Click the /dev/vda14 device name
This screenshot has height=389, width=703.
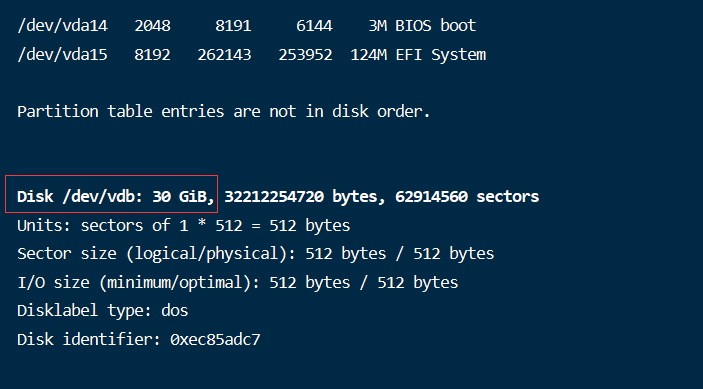pos(62,26)
